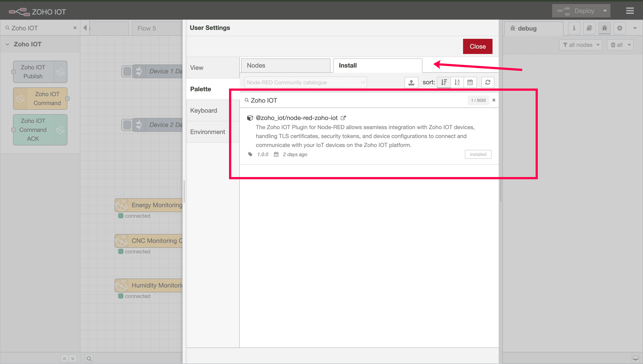Image resolution: width=643 pixels, height=364 pixels.
Task: Sort results alphabetically A-Z
Action: click(457, 82)
